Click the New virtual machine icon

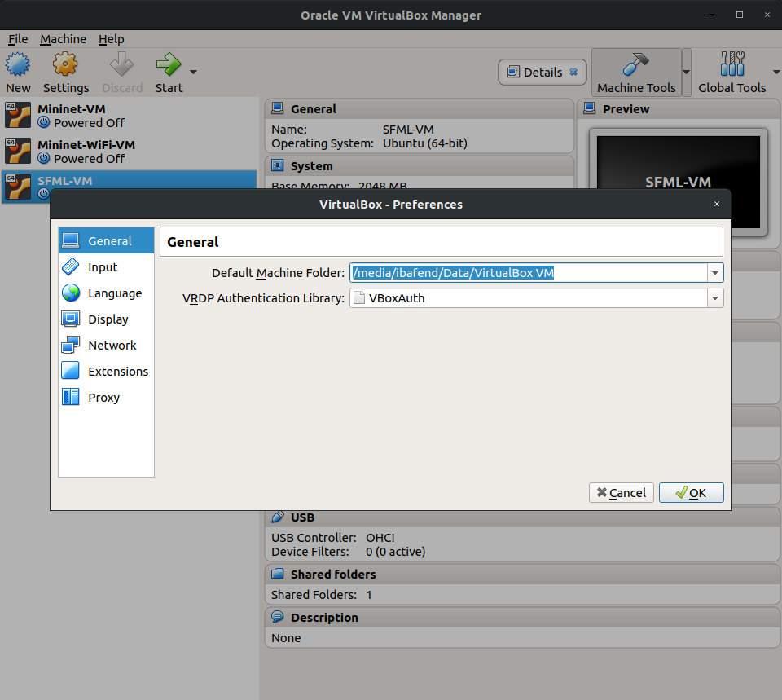click(18, 65)
